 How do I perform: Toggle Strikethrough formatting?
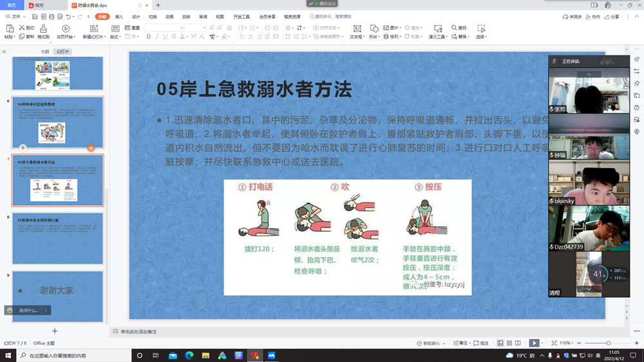pyautogui.click(x=174, y=37)
